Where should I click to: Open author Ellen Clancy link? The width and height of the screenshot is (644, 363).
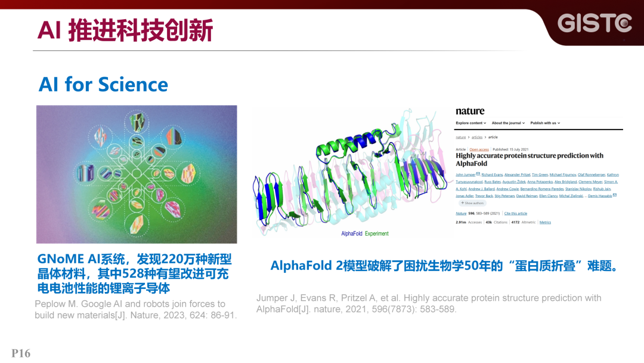point(549,196)
